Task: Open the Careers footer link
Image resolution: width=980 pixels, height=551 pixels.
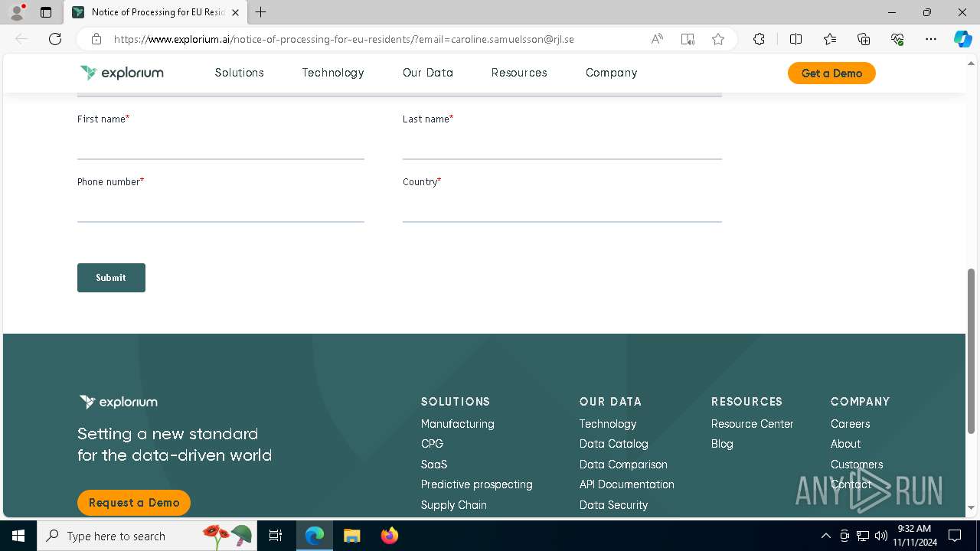Action: (x=850, y=424)
